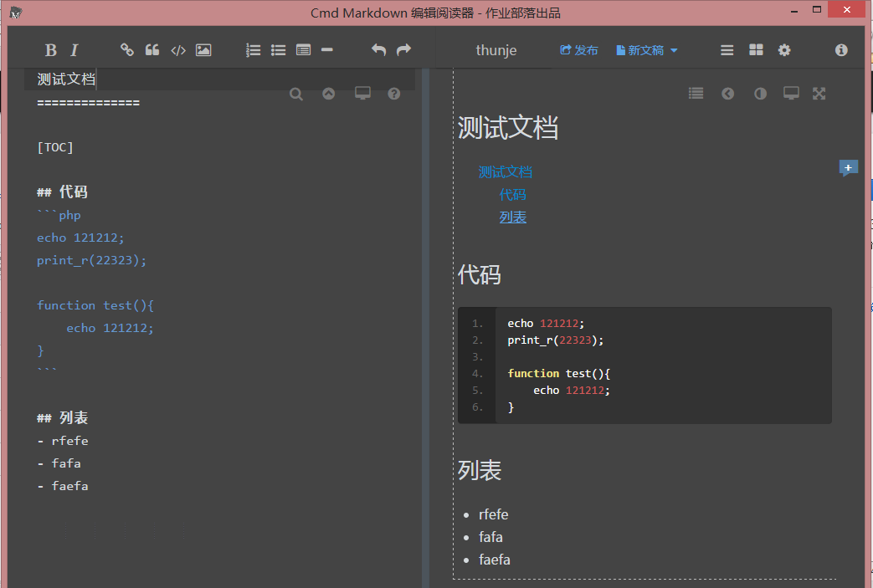Jump to 列表 section in the TOC
Screen dimensions: 873x588
pos(513,217)
